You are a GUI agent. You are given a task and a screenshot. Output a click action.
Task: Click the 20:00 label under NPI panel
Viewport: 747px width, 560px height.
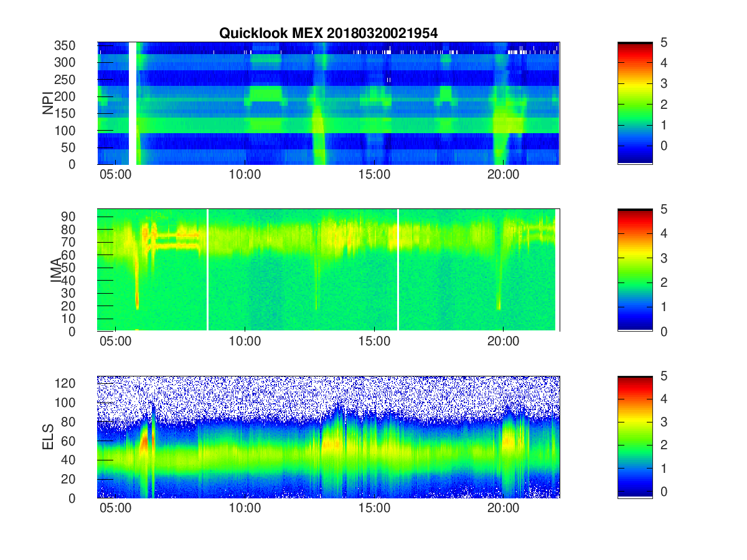(503, 175)
